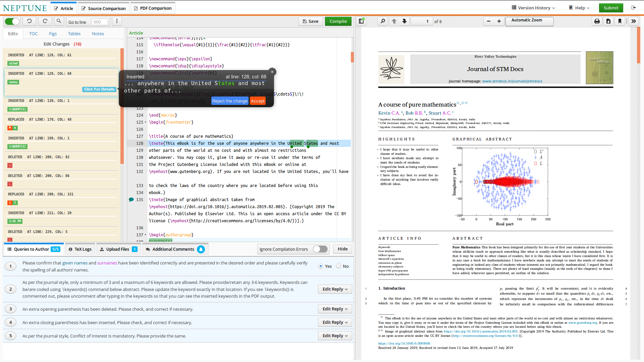Image resolution: width=644 pixels, height=362 pixels.
Task: Click the logout icon at top right
Action: click(634, 8)
